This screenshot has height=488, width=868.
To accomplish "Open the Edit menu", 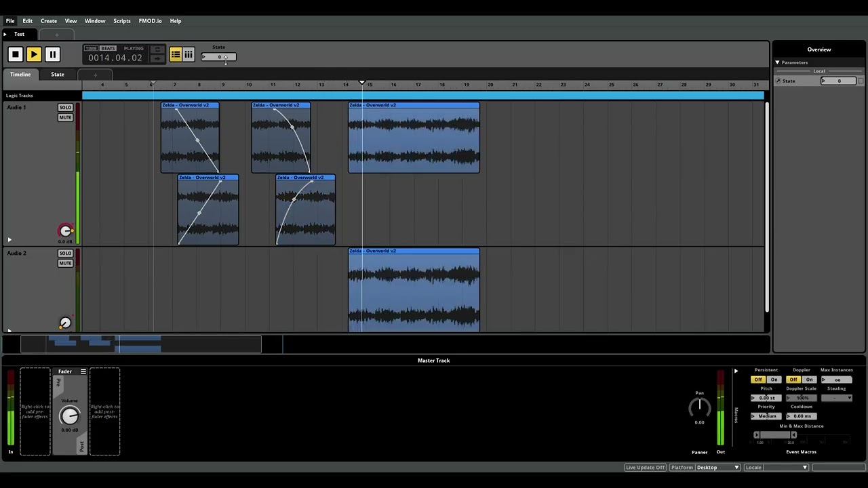I will pyautogui.click(x=28, y=21).
